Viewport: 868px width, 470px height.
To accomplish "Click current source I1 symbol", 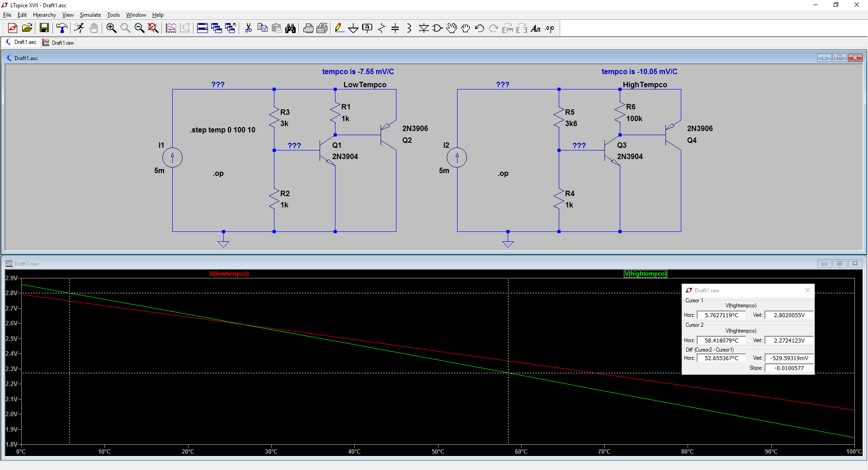I will tap(172, 157).
